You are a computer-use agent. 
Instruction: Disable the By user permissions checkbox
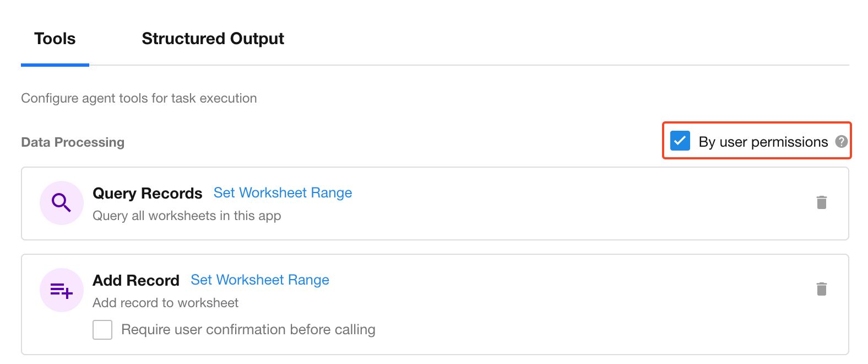pos(680,141)
